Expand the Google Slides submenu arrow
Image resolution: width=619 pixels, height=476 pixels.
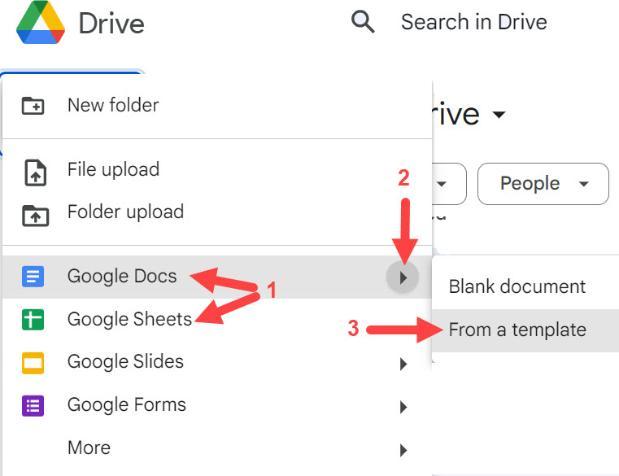[x=403, y=364]
